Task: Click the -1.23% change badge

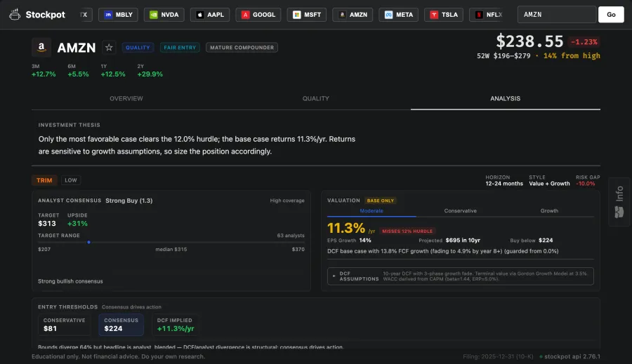Action: [584, 42]
